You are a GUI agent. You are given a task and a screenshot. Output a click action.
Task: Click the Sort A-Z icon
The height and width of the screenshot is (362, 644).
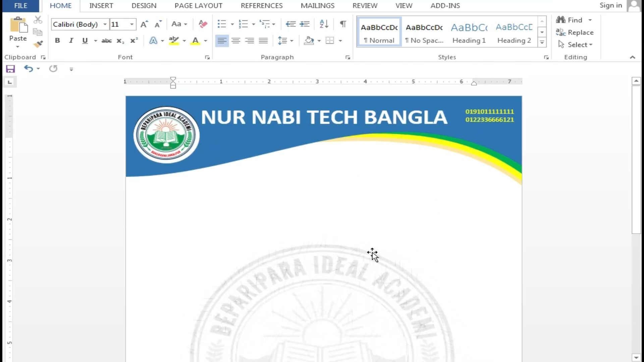324,24
